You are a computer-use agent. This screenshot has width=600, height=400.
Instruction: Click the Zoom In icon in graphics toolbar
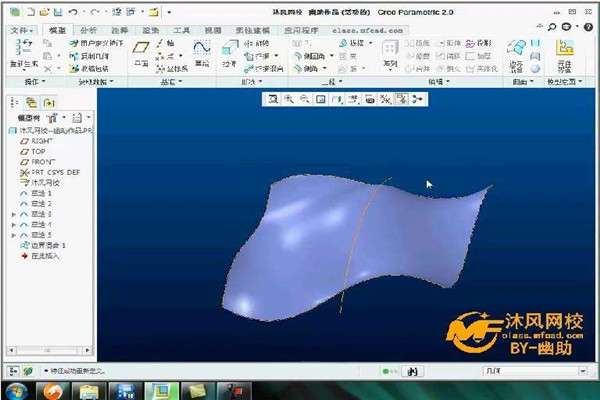[x=288, y=99]
